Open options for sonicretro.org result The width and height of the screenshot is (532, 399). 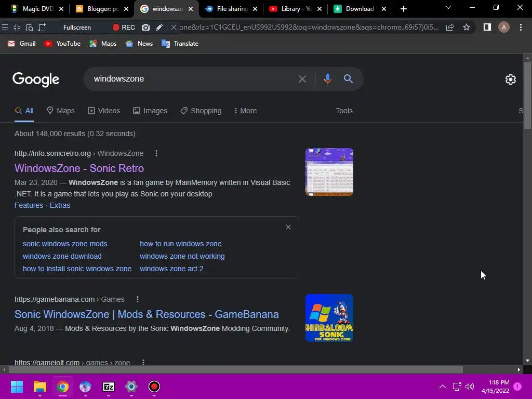[156, 153]
